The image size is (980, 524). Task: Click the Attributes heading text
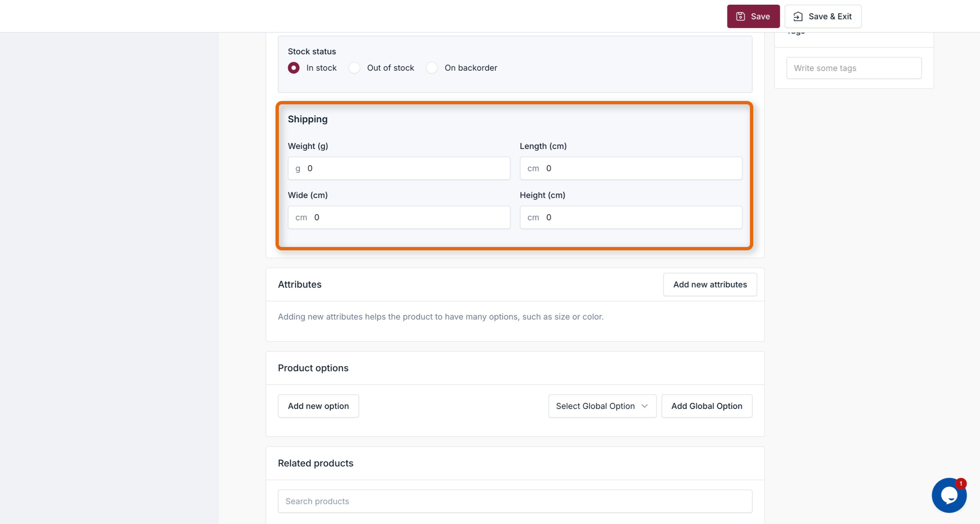pos(299,284)
